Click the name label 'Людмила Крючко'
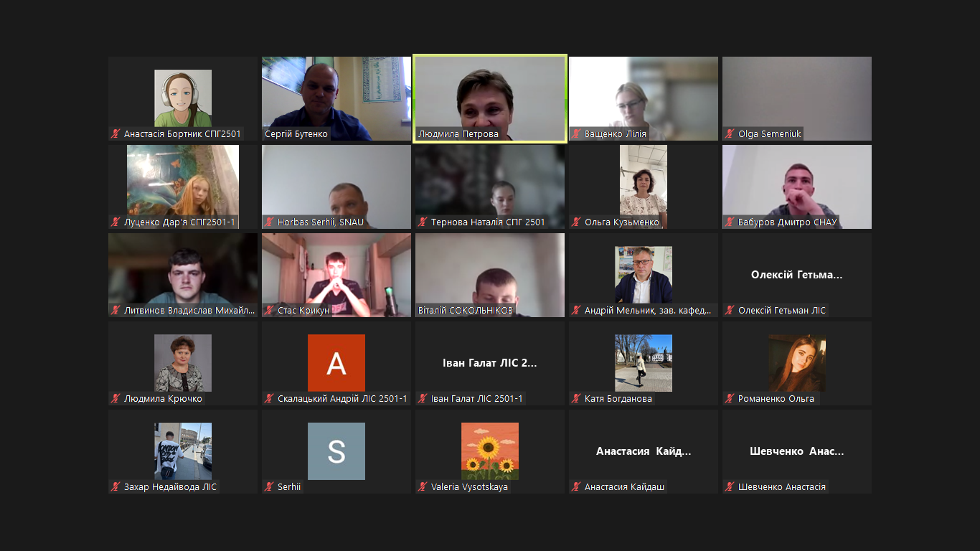The image size is (980, 551). click(x=163, y=399)
